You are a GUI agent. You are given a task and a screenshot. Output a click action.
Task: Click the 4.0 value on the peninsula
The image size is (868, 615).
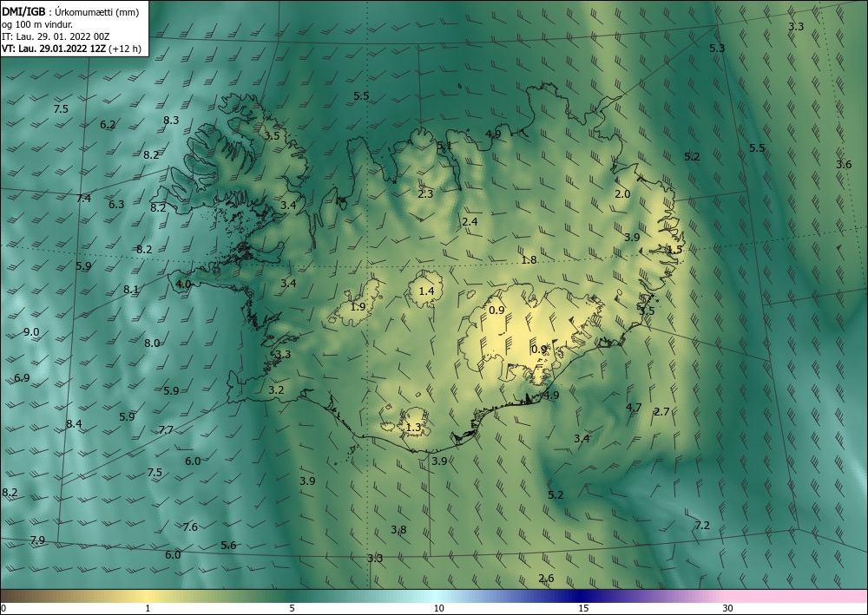(x=183, y=285)
